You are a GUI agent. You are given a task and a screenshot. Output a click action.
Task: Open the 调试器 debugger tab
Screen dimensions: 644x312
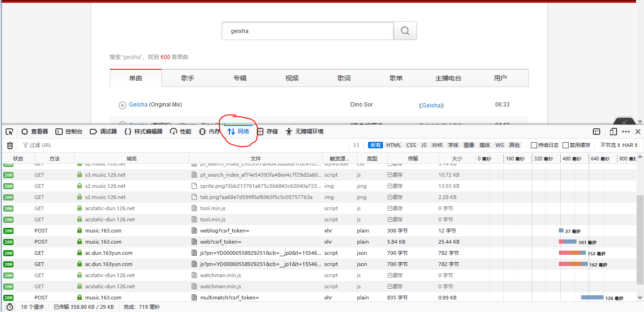[103, 132]
